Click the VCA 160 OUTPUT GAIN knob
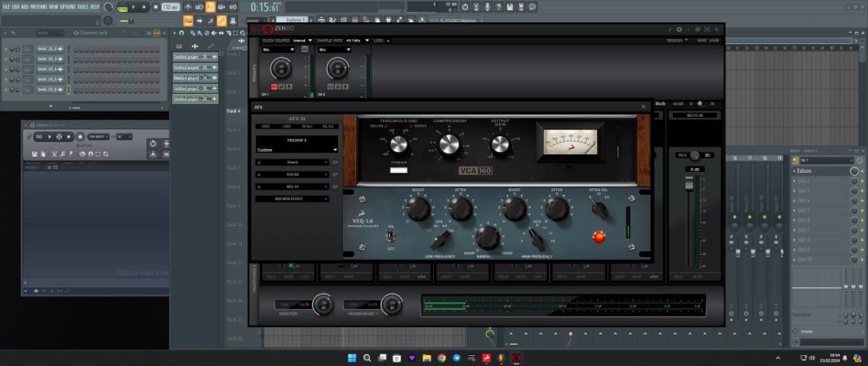Image resolution: width=868 pixels, height=366 pixels. 501,145
